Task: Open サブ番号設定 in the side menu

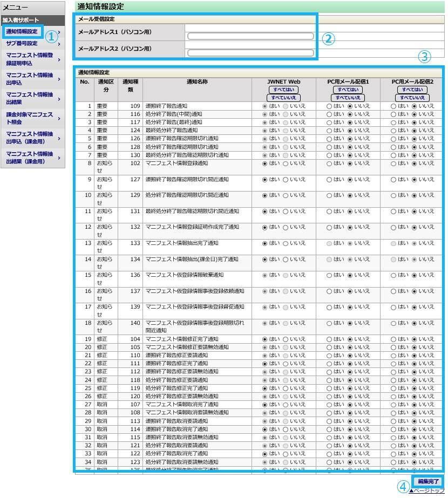Action: 22,43
